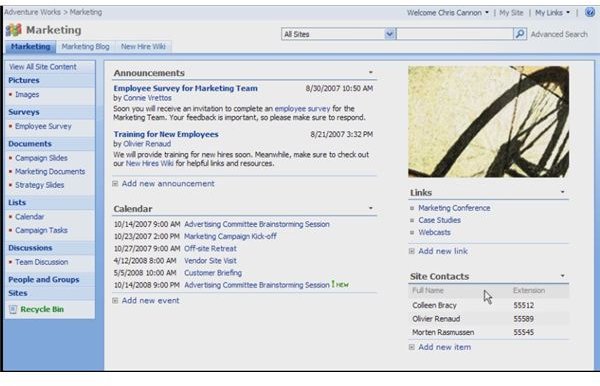The image size is (600, 386).
Task: Open Marketing Campaign Kick-off event
Action: (x=230, y=236)
